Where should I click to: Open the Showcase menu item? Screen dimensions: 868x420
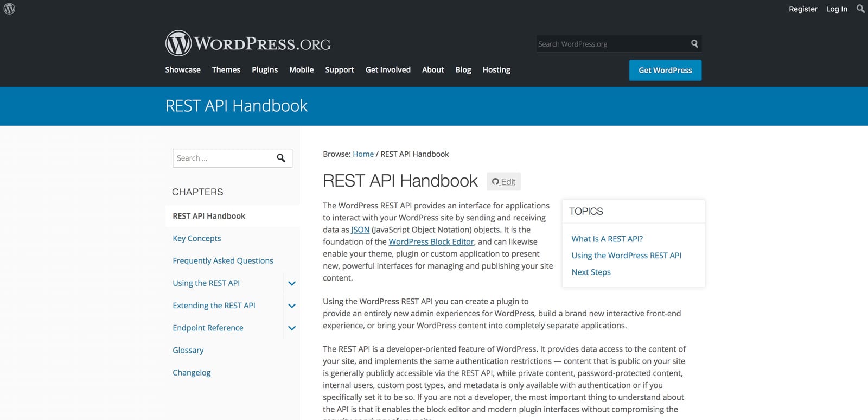(x=183, y=69)
